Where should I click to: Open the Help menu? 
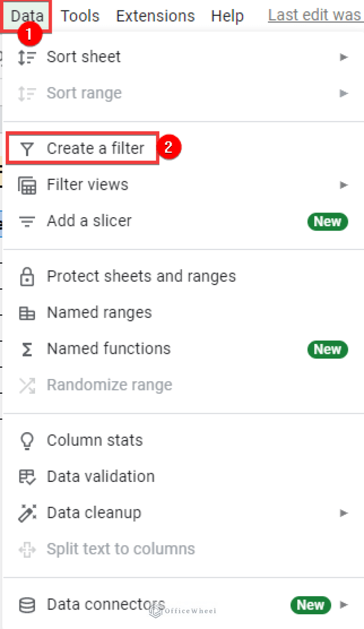point(227,16)
